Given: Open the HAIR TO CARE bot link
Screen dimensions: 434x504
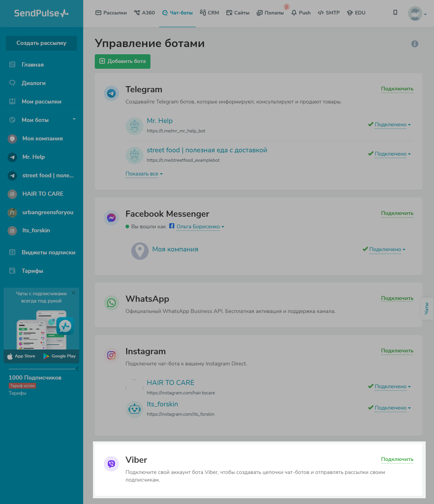Looking at the screenshot, I should (x=170, y=383).
